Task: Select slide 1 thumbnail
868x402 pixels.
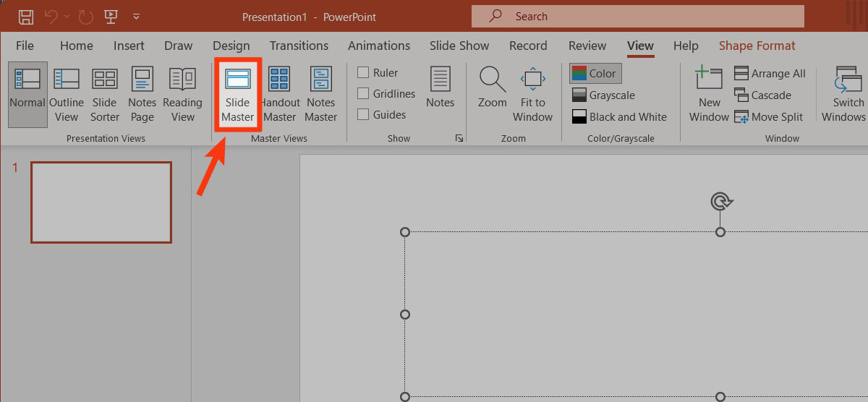Action: point(101,202)
